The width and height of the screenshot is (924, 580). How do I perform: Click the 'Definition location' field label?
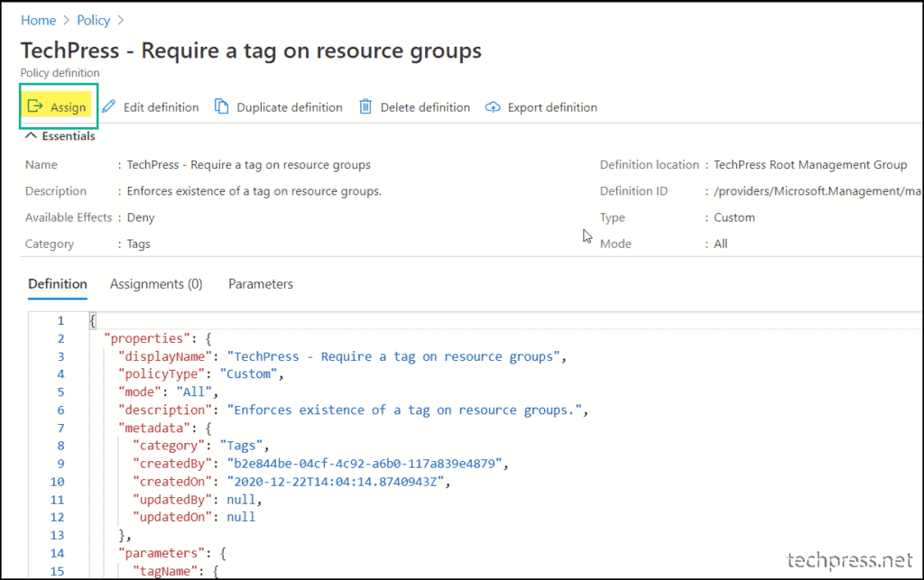650,165
